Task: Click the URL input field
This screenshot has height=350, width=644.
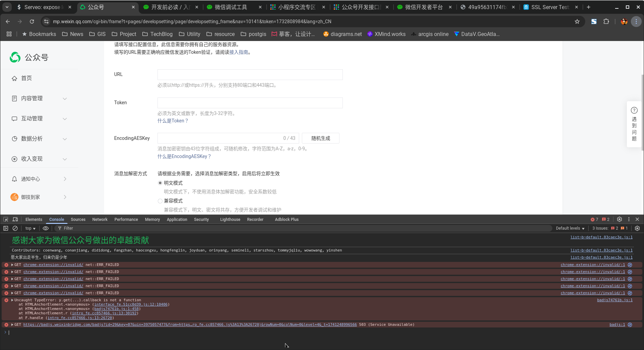Action: point(250,75)
